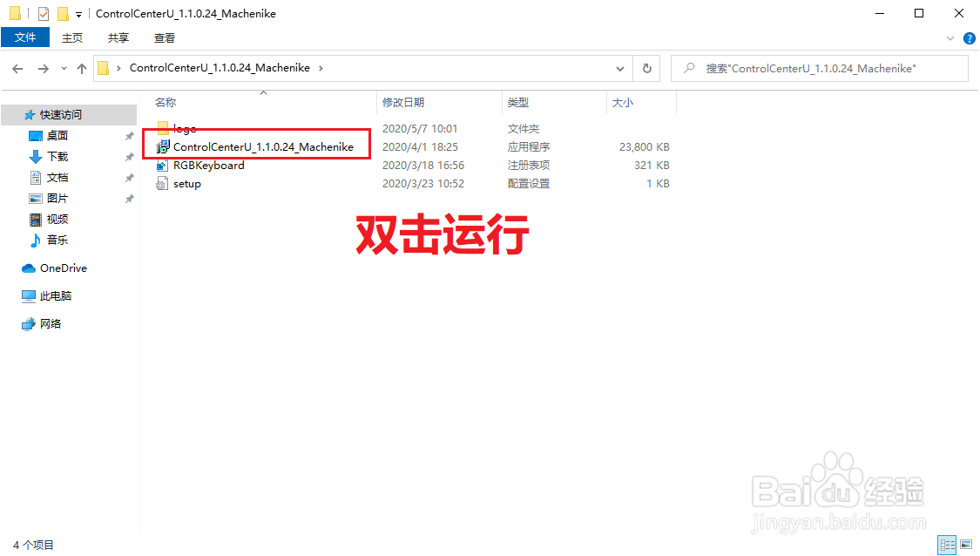The image size is (980, 556).
Task: Switch to the 查看 ribbon tab
Action: [165, 38]
